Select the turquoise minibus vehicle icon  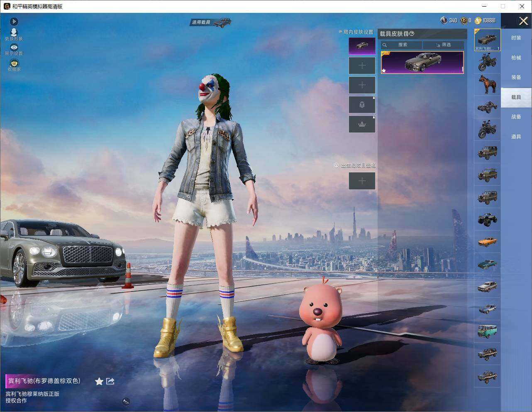488,331
